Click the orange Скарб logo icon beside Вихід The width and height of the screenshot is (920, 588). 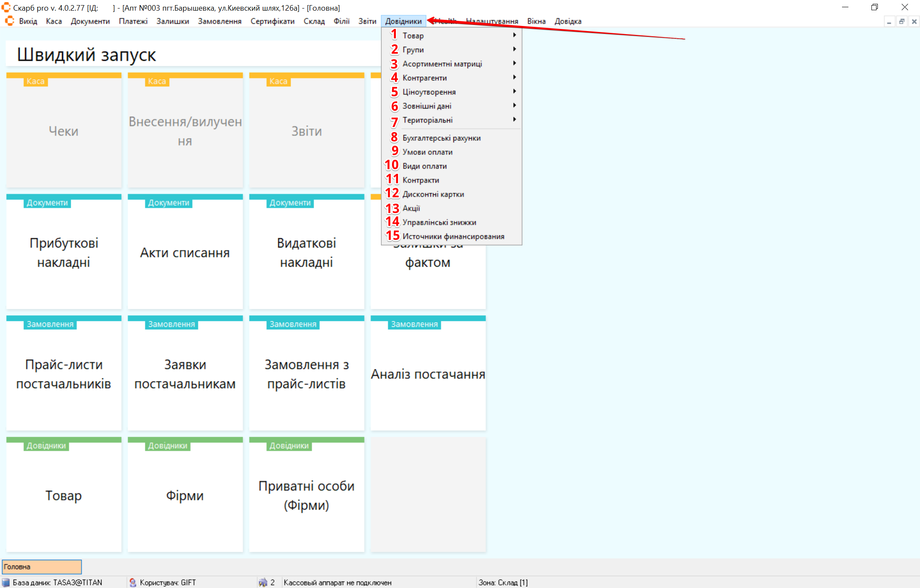[9, 21]
